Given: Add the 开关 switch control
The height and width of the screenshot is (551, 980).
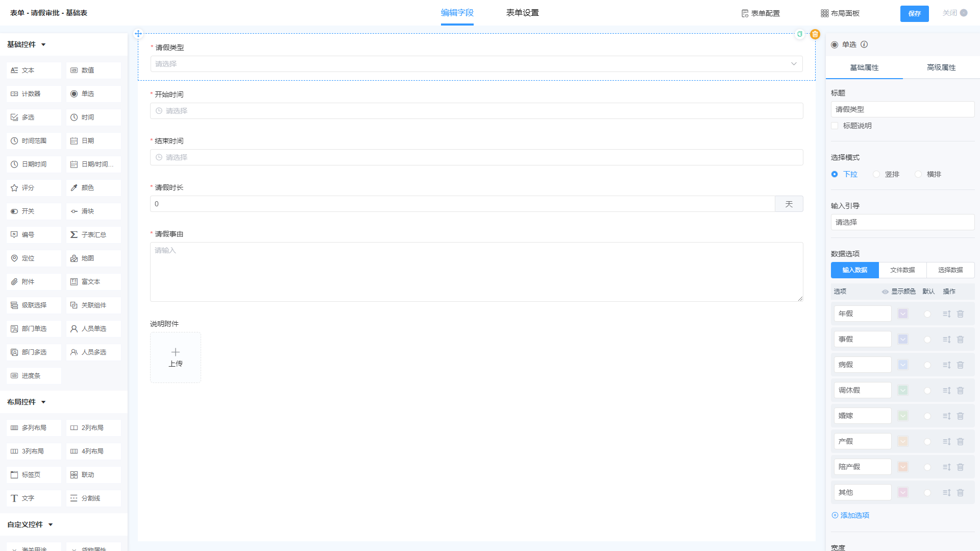Looking at the screenshot, I should point(34,211).
